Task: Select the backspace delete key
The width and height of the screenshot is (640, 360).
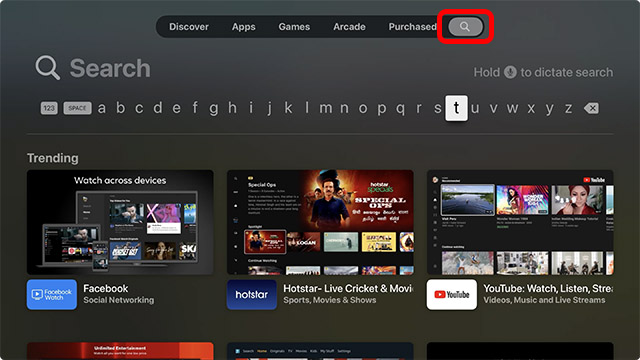Action: coord(591,108)
